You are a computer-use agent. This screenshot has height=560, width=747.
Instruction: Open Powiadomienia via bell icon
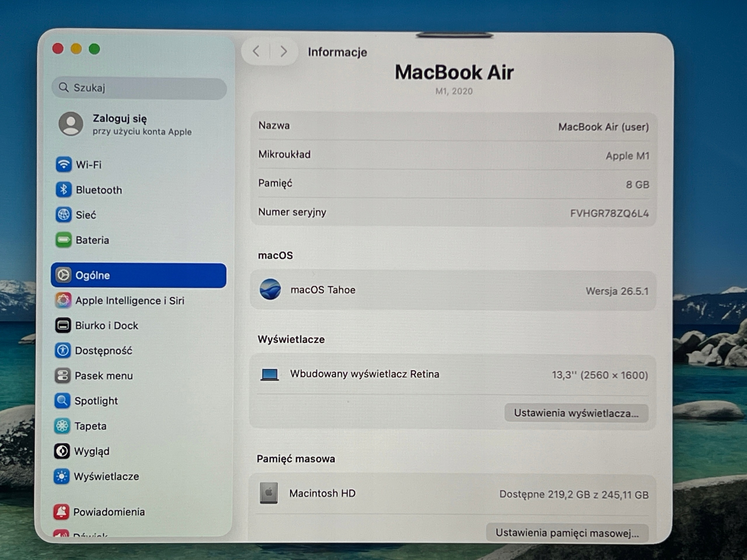(x=61, y=512)
